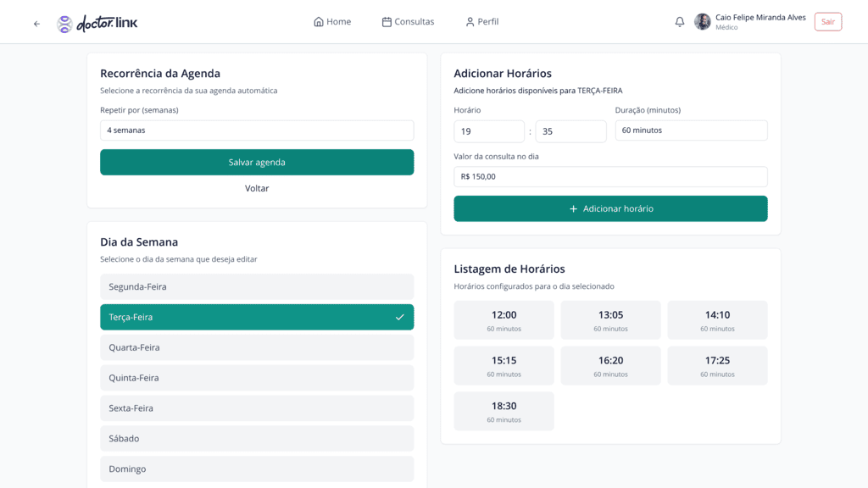The height and width of the screenshot is (488, 868).
Task: Go to the Home page
Action: coord(332,22)
